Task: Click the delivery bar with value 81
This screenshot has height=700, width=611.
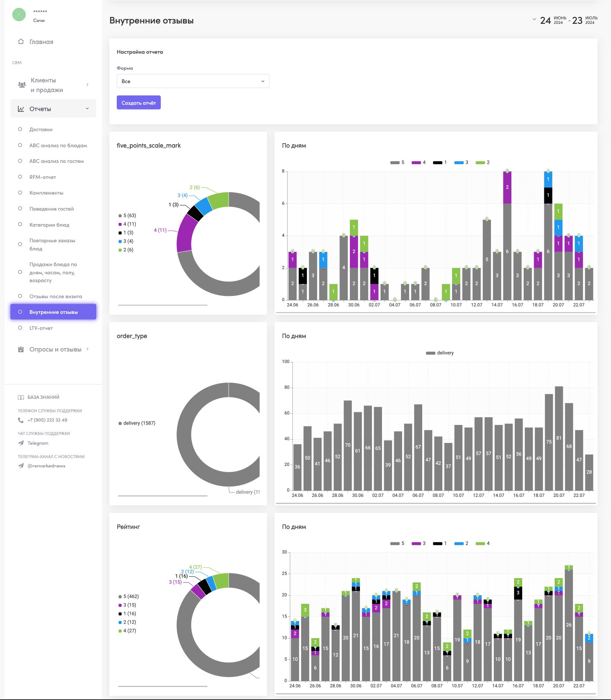Action: pos(559,438)
